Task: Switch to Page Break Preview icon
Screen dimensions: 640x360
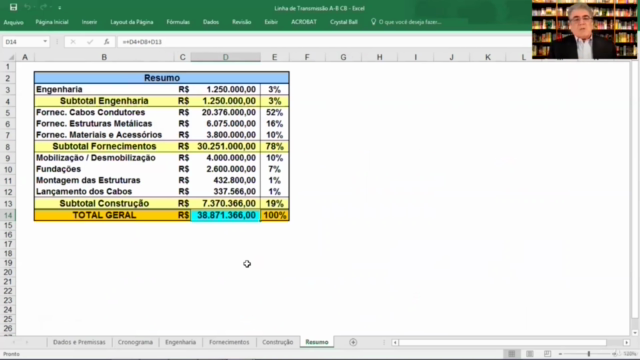Action: (547, 354)
